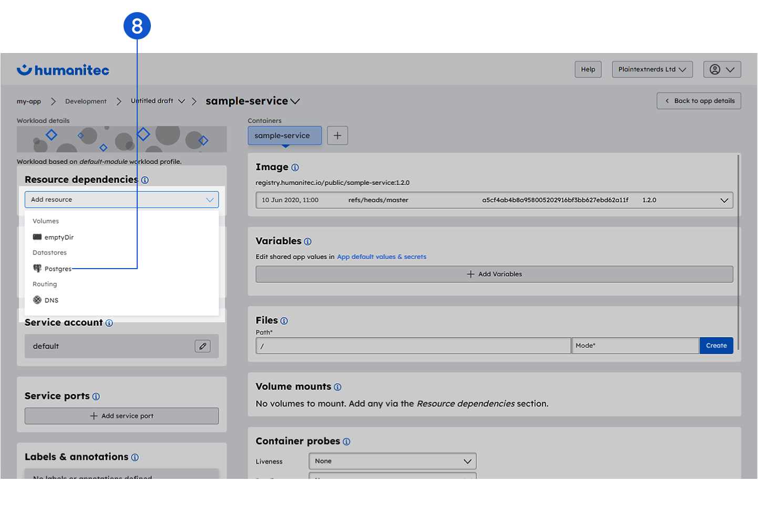Click the Create file button
Screen dimensions: 758x532
(x=716, y=345)
